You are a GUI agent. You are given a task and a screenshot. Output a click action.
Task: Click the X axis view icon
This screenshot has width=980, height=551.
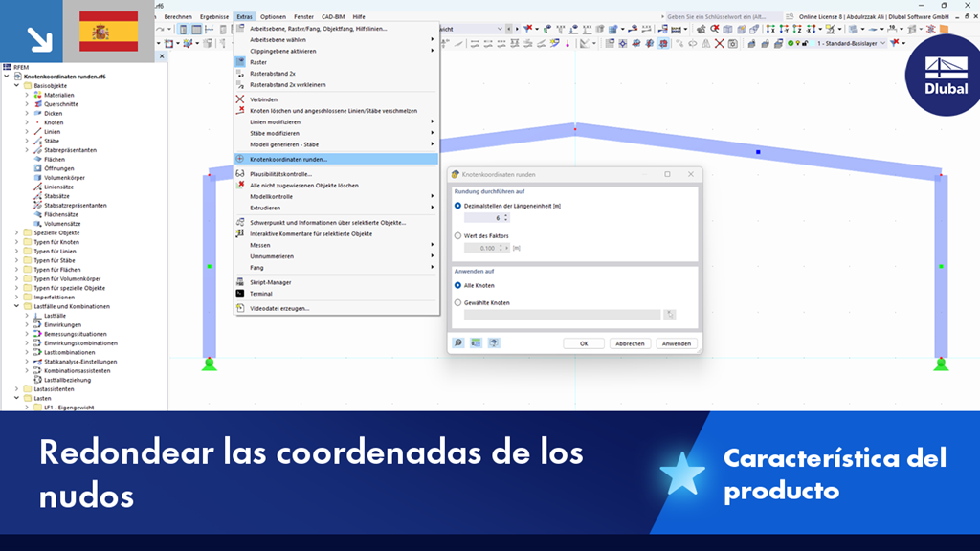click(x=770, y=30)
